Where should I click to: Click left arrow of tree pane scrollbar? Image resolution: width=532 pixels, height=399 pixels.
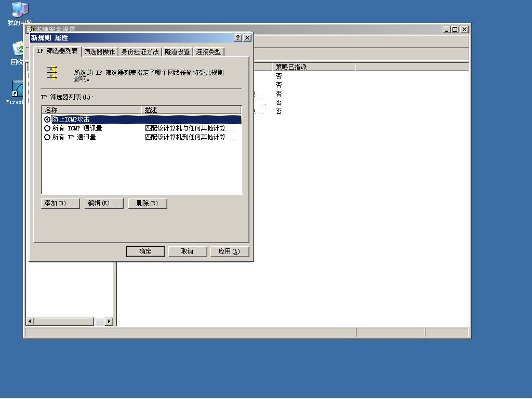coord(30,321)
